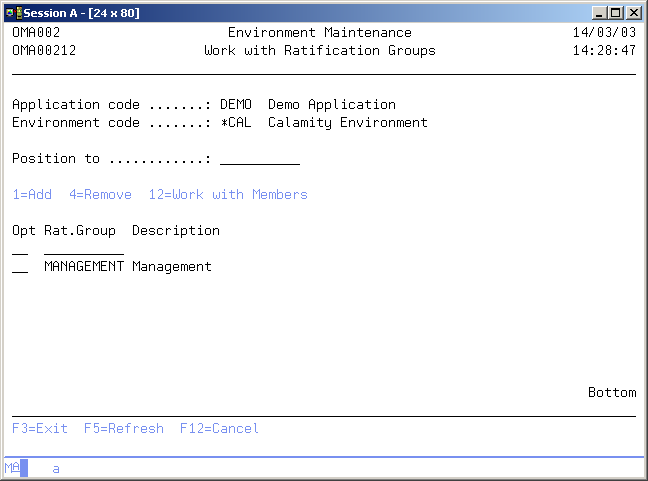Screen dimensions: 648x481
Task: Click the 'Position to' input field
Action: pyautogui.click(x=259, y=159)
